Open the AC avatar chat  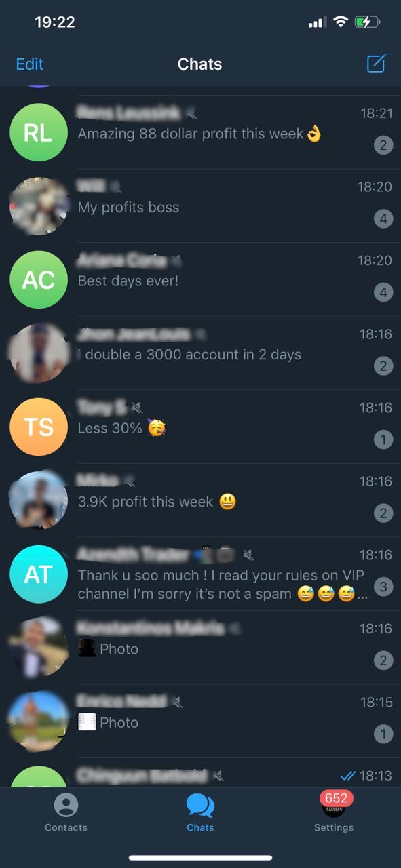pos(39,279)
